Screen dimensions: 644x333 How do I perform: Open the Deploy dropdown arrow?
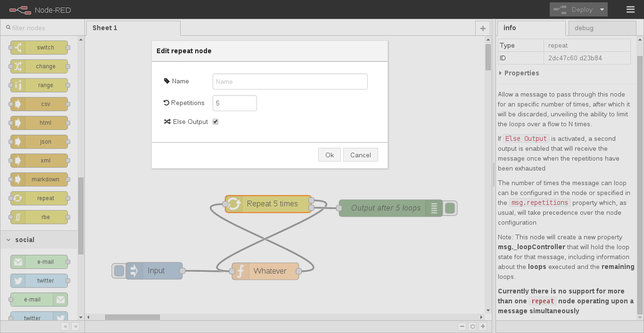click(602, 9)
